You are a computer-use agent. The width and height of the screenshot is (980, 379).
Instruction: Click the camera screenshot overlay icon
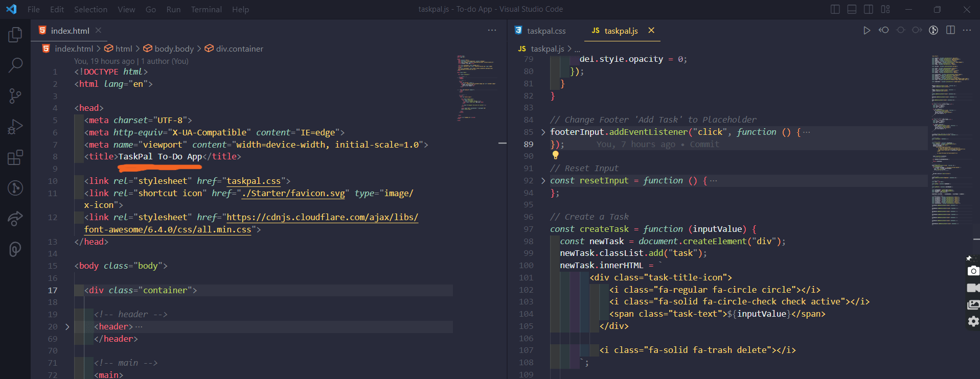click(x=973, y=271)
